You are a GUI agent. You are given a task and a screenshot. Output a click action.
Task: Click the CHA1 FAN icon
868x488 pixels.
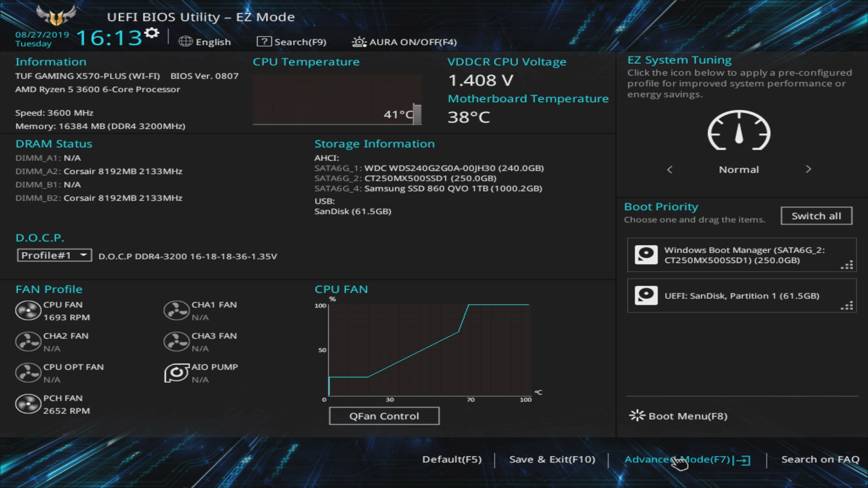coord(176,311)
